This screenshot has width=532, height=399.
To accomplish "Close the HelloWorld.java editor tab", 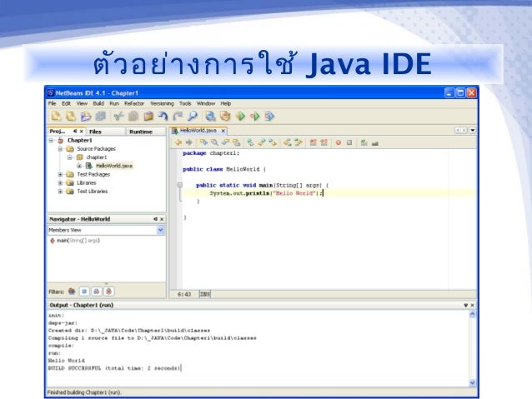I will click(223, 131).
